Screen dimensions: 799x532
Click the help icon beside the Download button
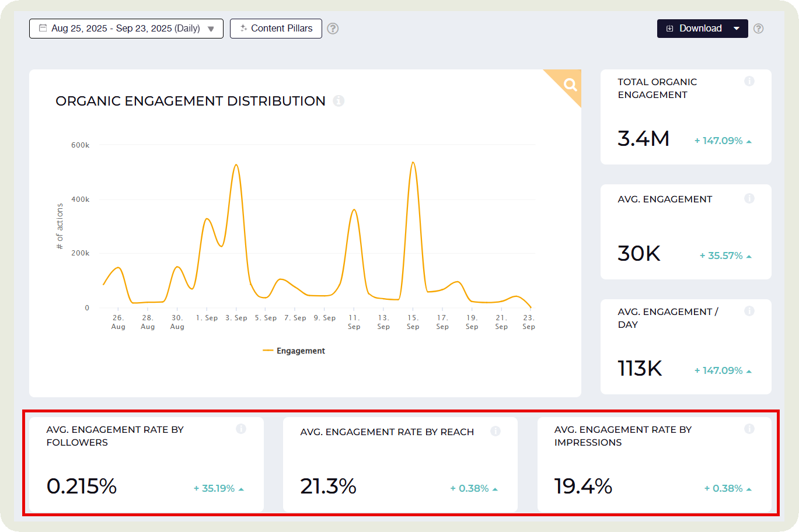(x=758, y=28)
